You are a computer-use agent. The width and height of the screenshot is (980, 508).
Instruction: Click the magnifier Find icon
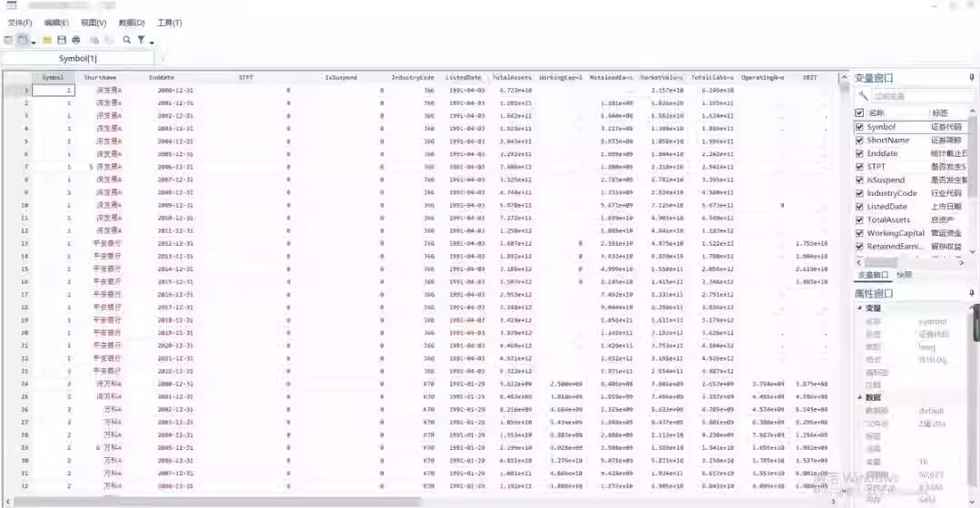(x=127, y=40)
